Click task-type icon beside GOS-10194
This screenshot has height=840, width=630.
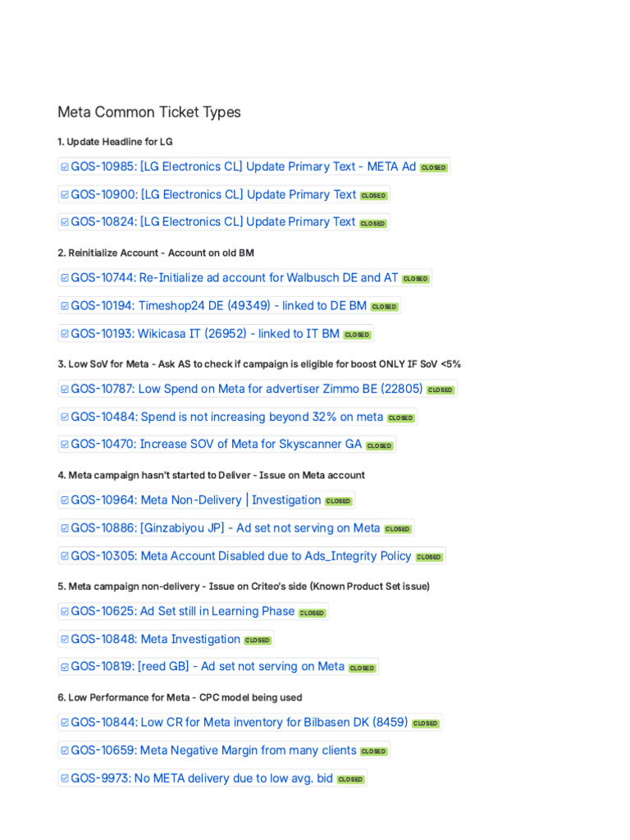[x=65, y=305]
